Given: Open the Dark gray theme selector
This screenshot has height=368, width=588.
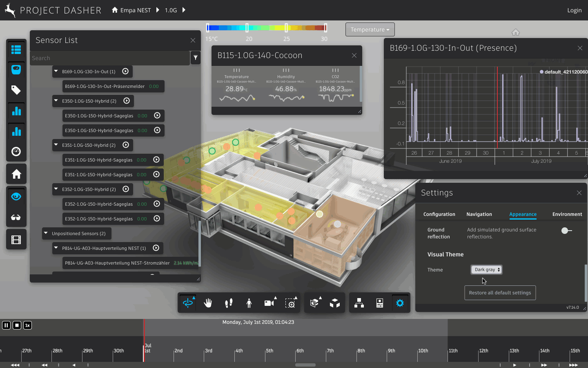Looking at the screenshot, I should (x=487, y=269).
